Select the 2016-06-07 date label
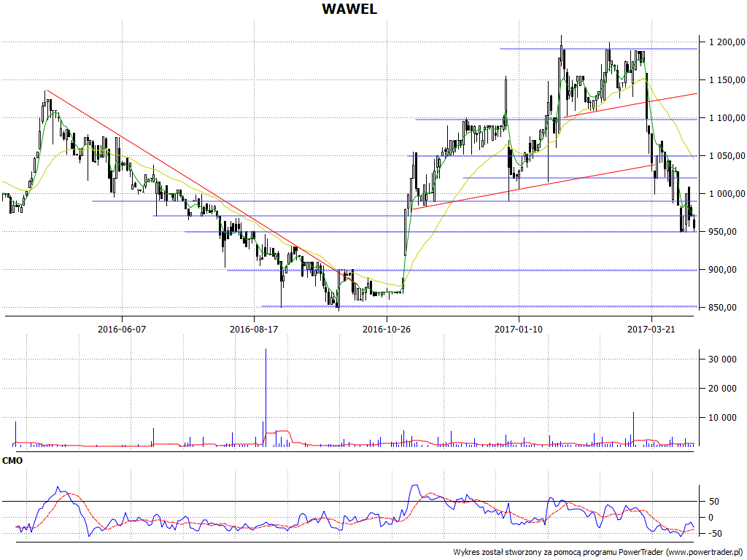The width and height of the screenshot is (747, 560). click(x=122, y=329)
